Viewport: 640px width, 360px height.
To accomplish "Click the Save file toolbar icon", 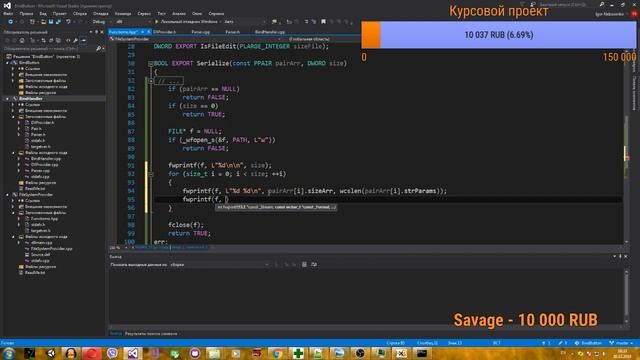I will (x=51, y=22).
